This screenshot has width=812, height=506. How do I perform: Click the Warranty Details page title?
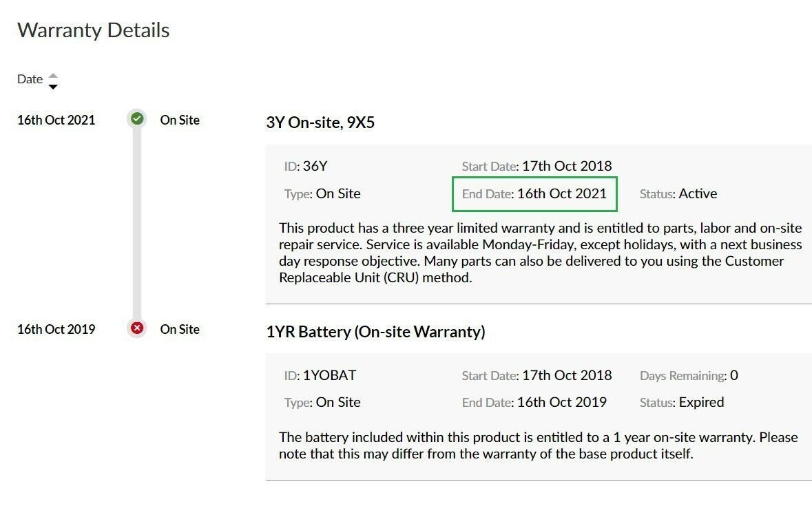tap(93, 30)
